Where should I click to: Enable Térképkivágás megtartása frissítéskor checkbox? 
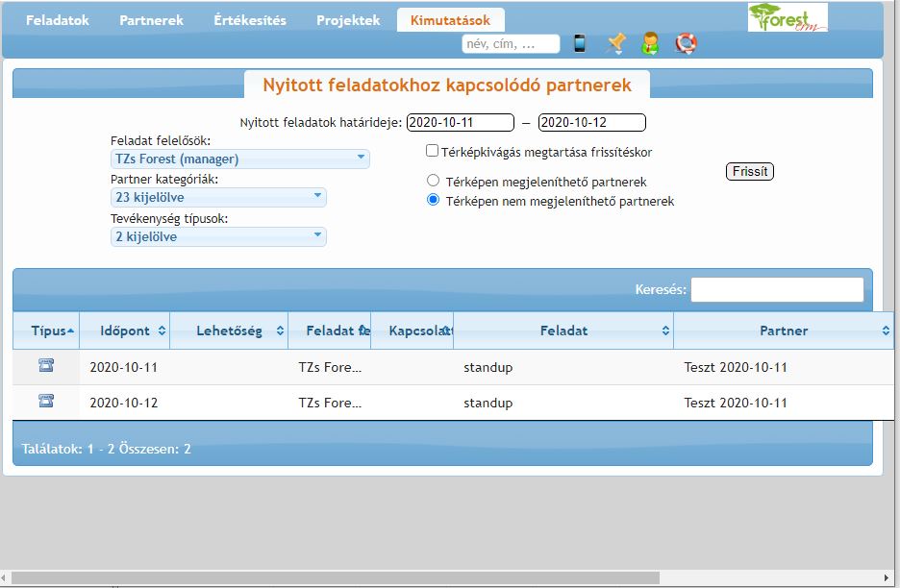[x=433, y=151]
